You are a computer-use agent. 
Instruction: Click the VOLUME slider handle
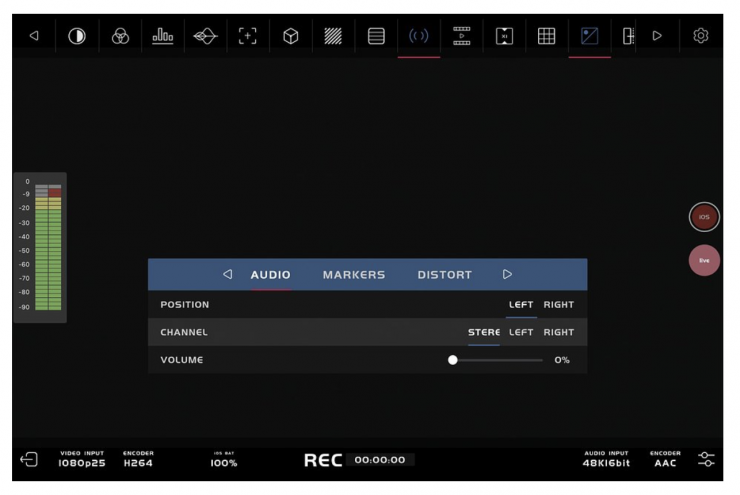click(453, 360)
